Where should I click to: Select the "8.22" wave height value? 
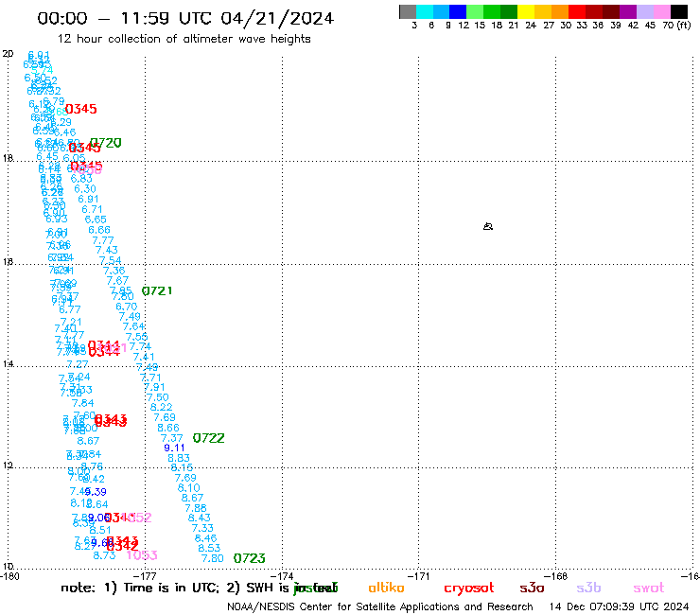coord(161,408)
